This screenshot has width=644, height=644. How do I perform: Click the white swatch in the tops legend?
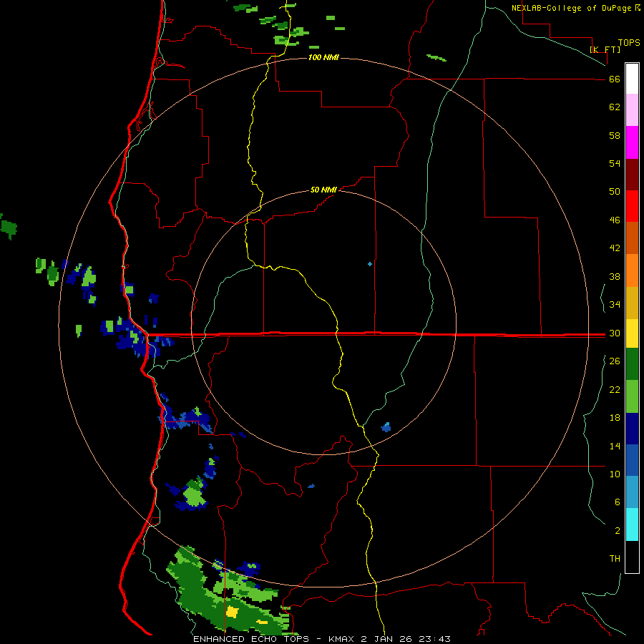click(632, 79)
